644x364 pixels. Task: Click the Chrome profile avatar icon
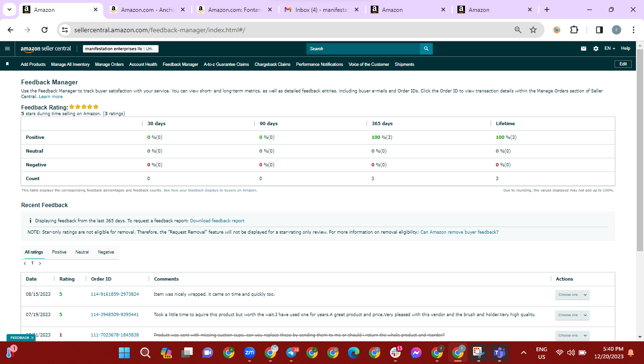pos(616,30)
